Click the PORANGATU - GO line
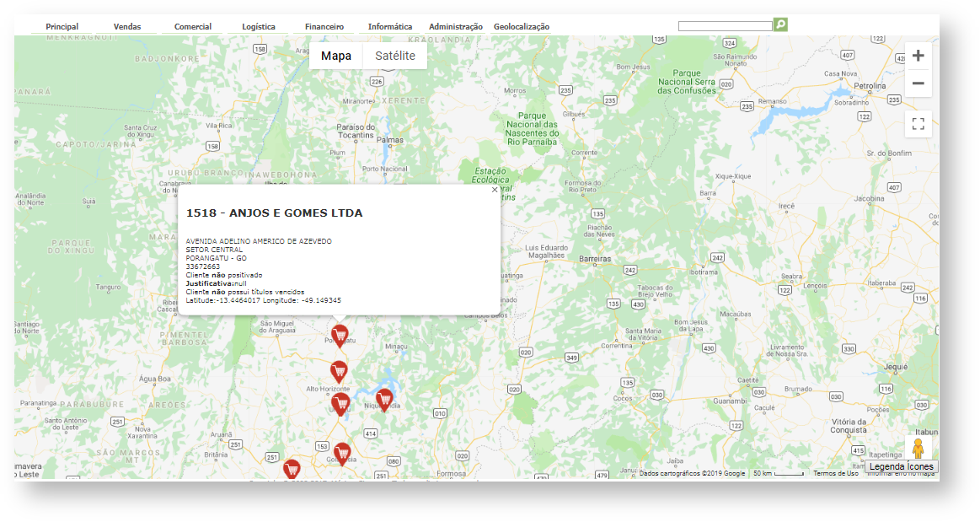 [x=217, y=258]
